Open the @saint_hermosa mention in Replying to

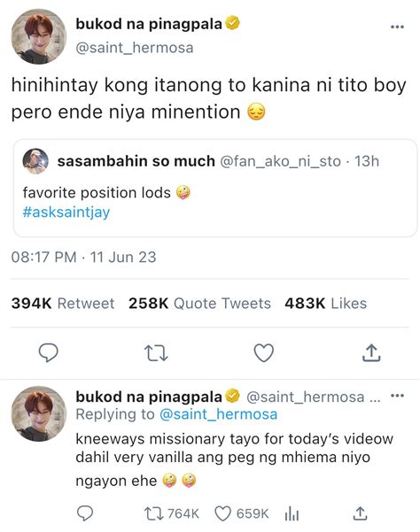218,414
